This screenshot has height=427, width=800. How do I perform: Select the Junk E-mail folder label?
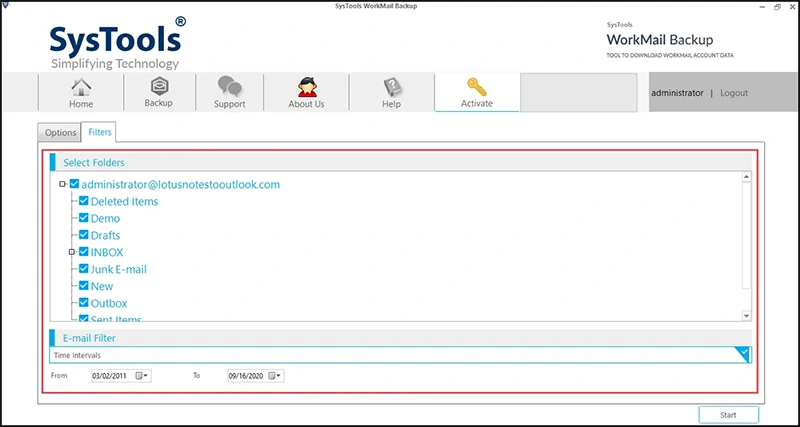[x=119, y=269]
